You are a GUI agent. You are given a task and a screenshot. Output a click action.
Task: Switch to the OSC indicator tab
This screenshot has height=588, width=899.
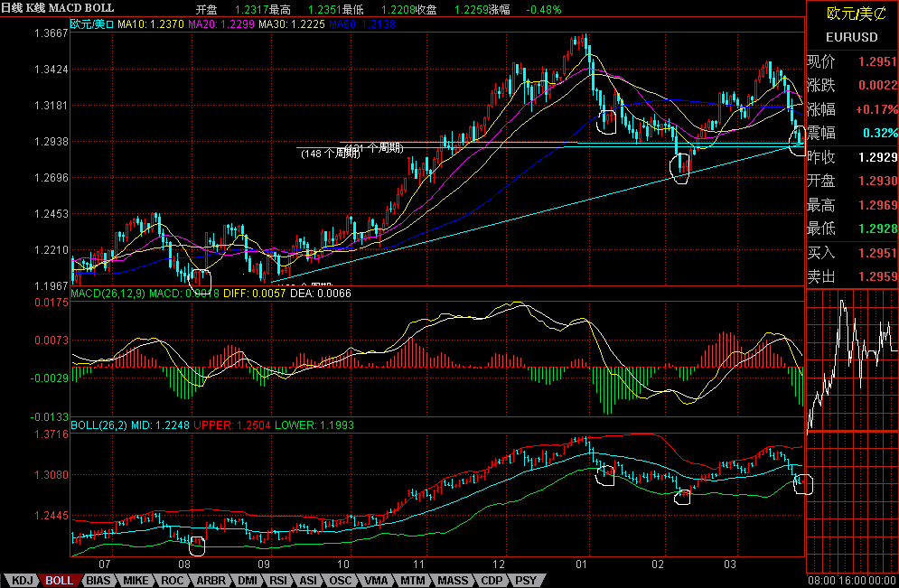[340, 580]
